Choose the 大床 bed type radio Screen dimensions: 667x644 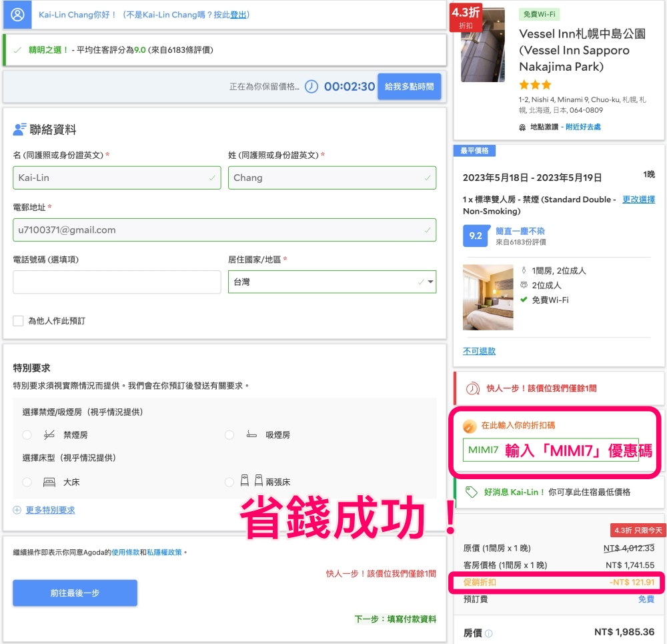pyautogui.click(x=27, y=482)
